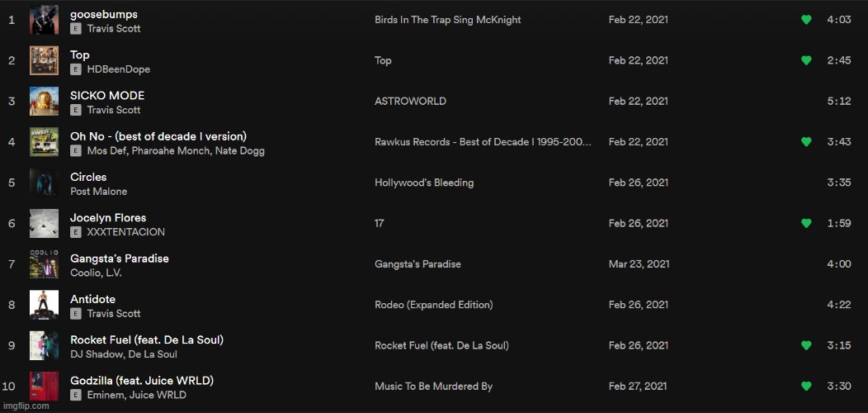Select the Antidote album cover image

(x=44, y=305)
